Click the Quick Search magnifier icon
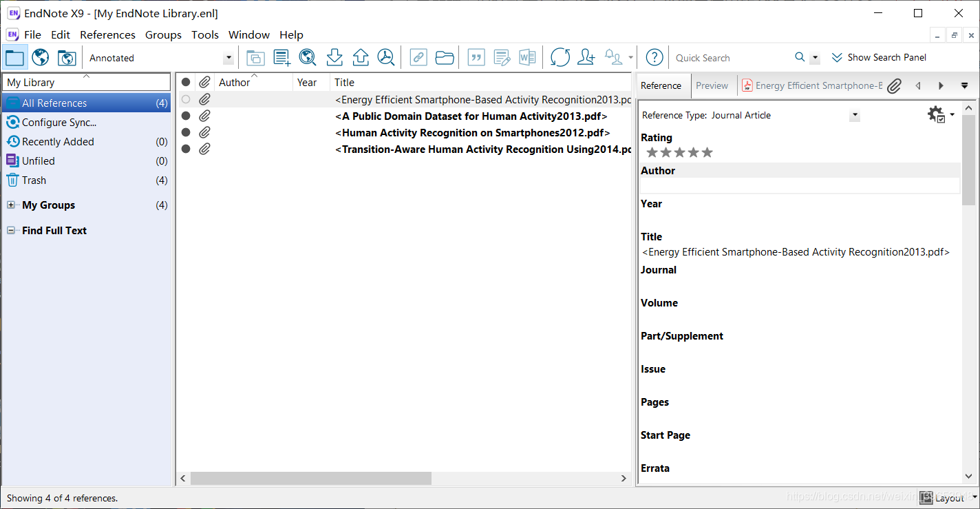The width and height of the screenshot is (980, 509). [800, 58]
